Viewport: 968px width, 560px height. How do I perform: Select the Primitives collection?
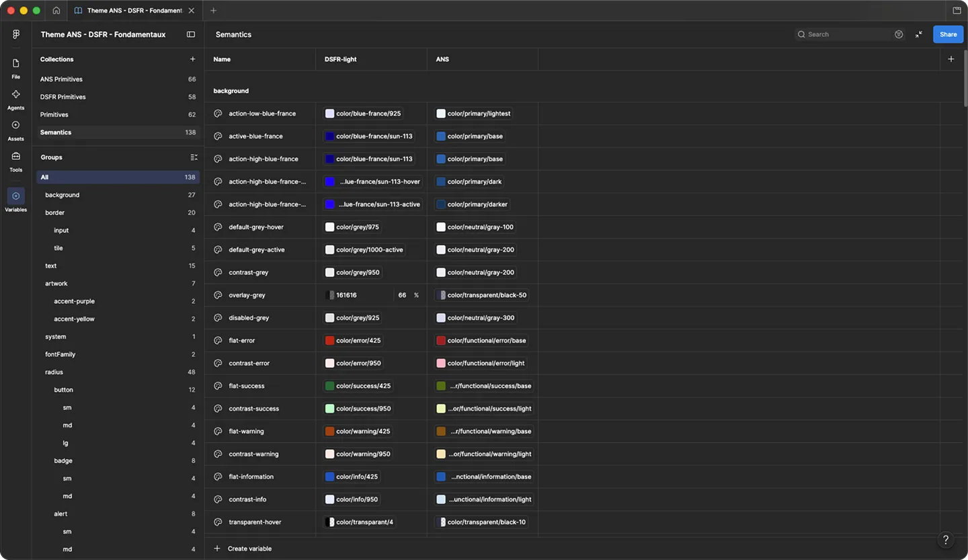118,115
